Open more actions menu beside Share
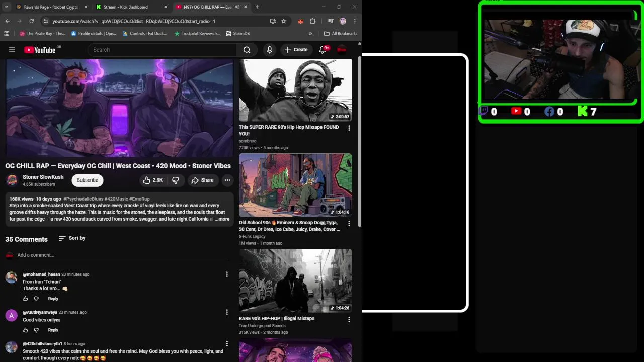This screenshot has height=362, width=644. pos(227,180)
